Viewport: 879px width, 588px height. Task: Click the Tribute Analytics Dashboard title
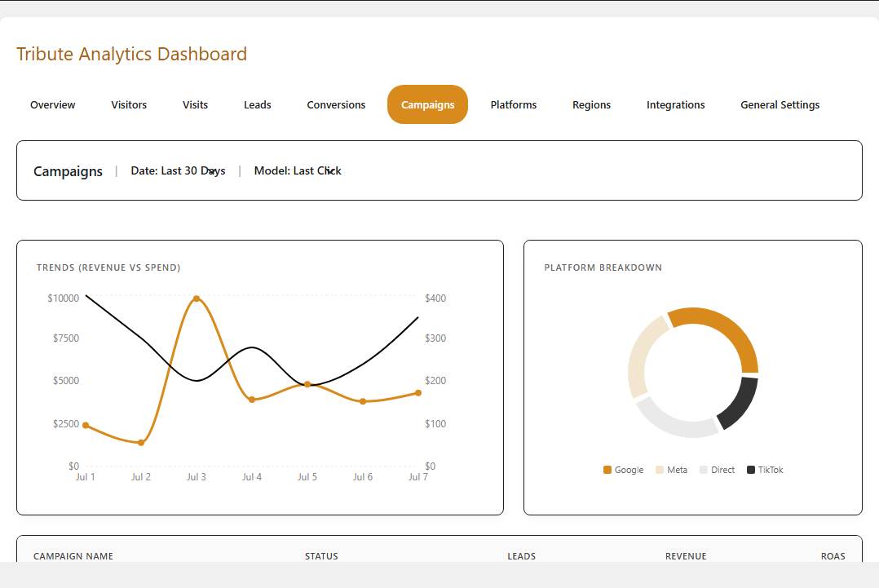point(132,54)
